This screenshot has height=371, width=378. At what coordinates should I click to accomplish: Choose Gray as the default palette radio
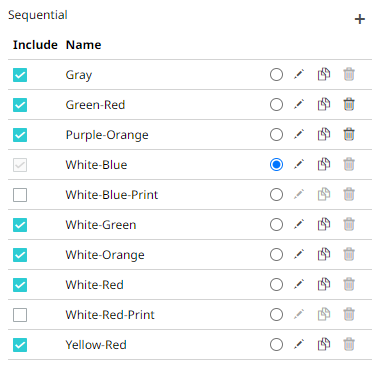pos(276,75)
